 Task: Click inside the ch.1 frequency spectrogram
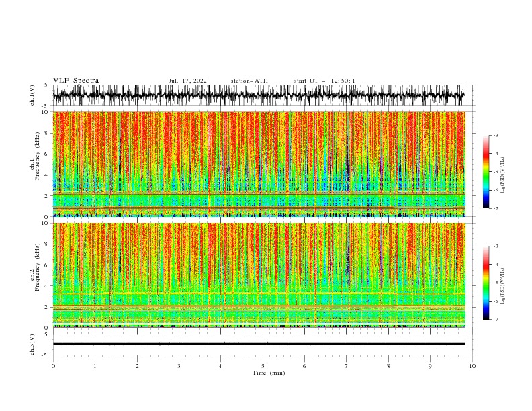coord(259,164)
